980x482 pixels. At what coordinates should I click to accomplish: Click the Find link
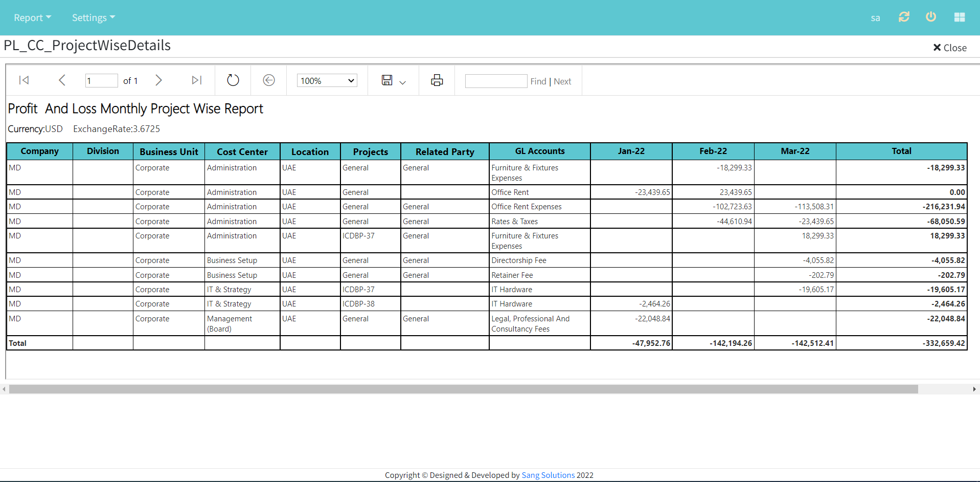(x=538, y=81)
